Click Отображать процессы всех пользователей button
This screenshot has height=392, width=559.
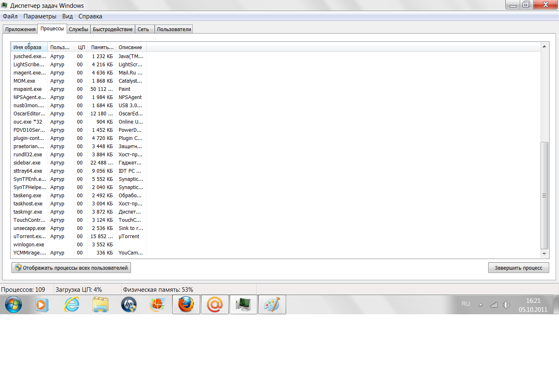(x=71, y=268)
